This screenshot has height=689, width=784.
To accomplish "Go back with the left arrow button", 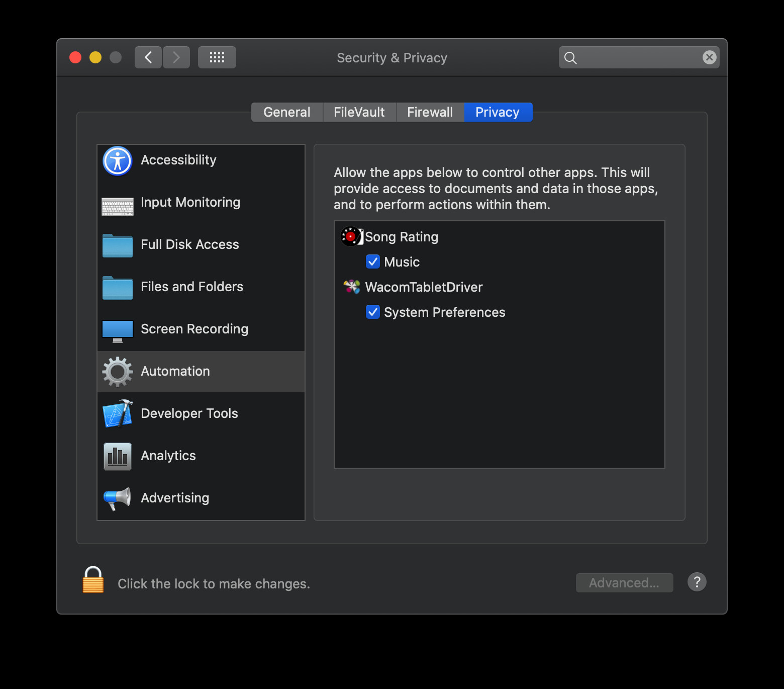I will pos(148,57).
